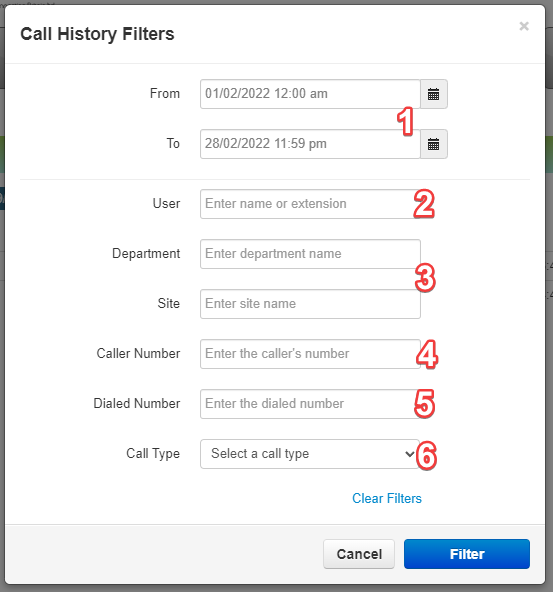Open the To date calendar picker
Screen dimensions: 553x592
[x=434, y=144]
